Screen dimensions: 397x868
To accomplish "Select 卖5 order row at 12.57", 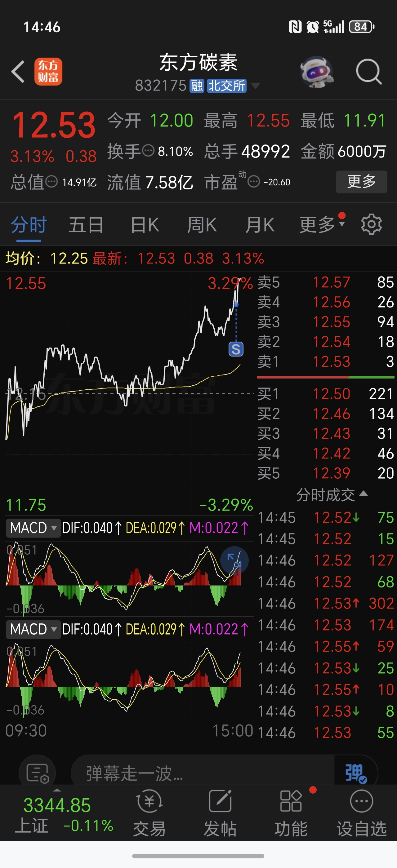I will (326, 282).
